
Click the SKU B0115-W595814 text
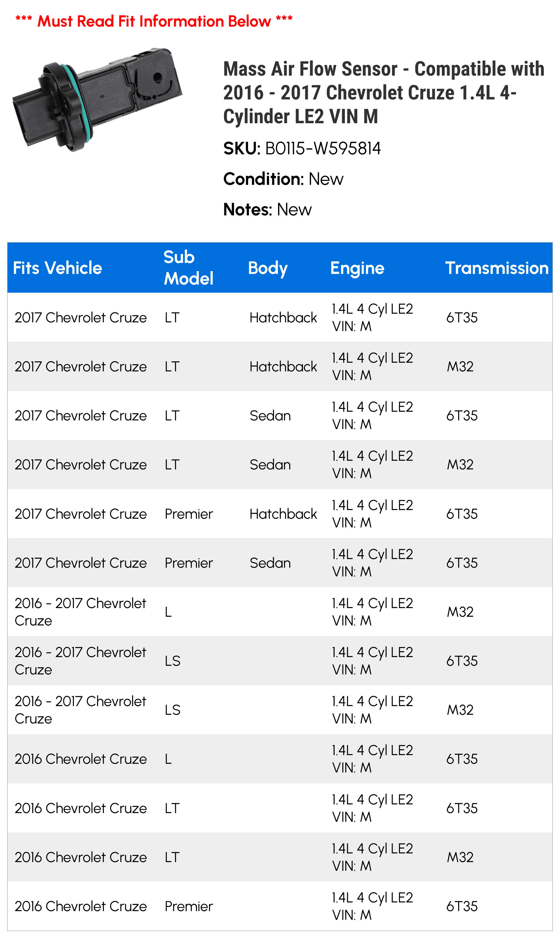coord(302,148)
